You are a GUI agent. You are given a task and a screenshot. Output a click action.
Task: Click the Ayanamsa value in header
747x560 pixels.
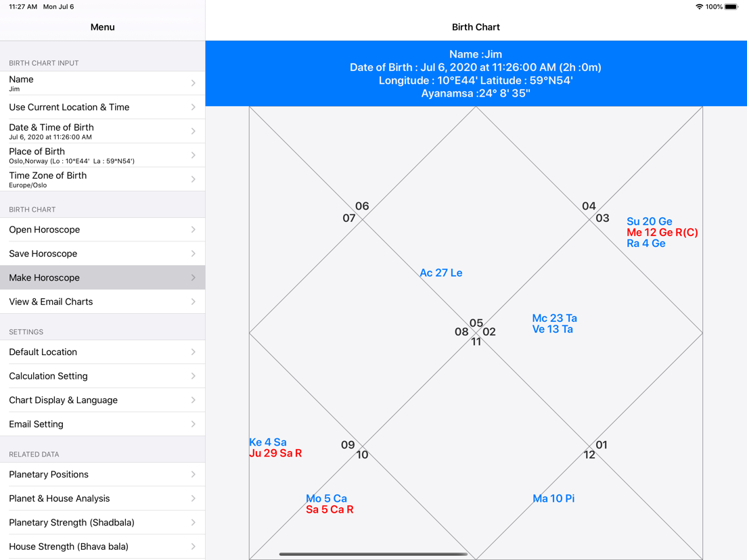click(x=505, y=93)
